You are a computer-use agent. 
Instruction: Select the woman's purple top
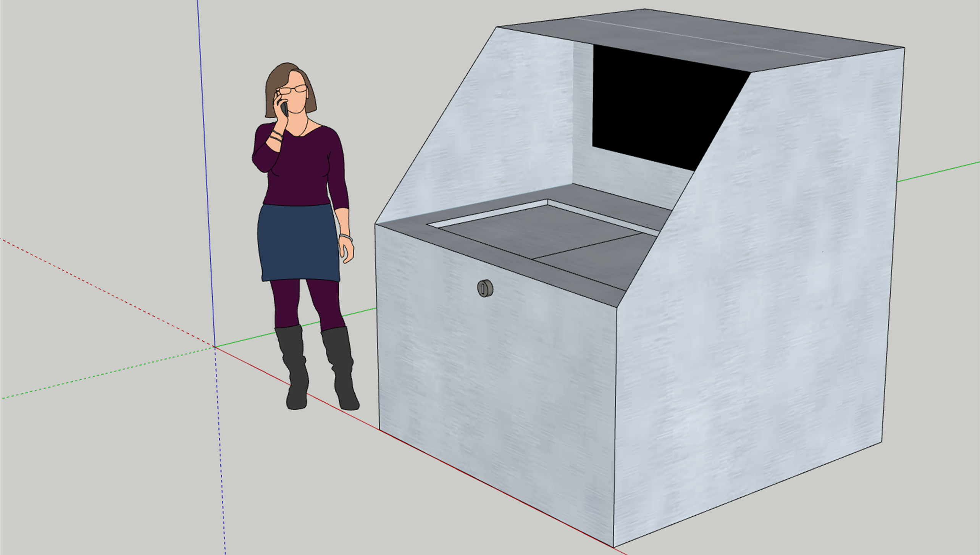[x=302, y=168]
